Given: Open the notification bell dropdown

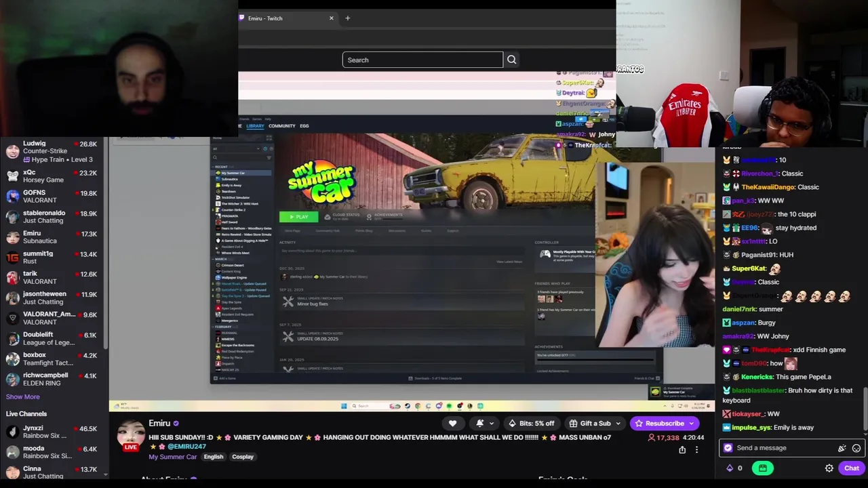Looking at the screenshot, I should pyautogui.click(x=485, y=424).
